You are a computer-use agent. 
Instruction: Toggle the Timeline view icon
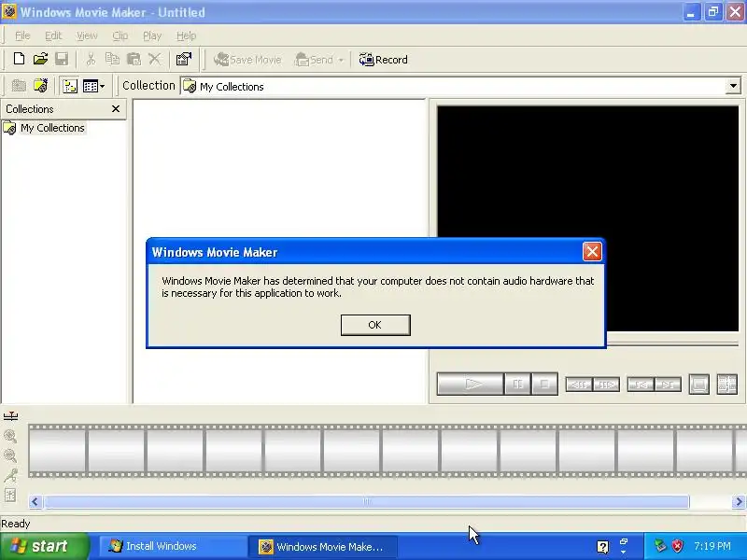tap(10, 416)
